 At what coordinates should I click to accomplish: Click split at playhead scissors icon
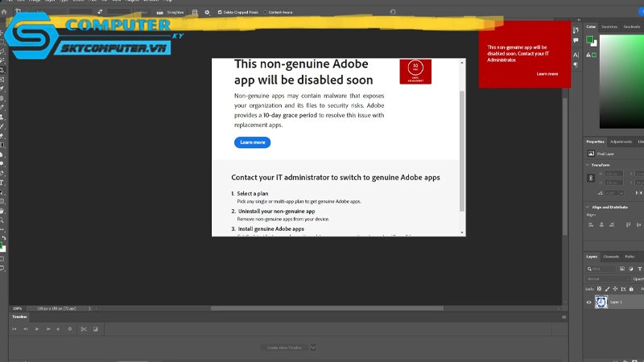click(84, 329)
